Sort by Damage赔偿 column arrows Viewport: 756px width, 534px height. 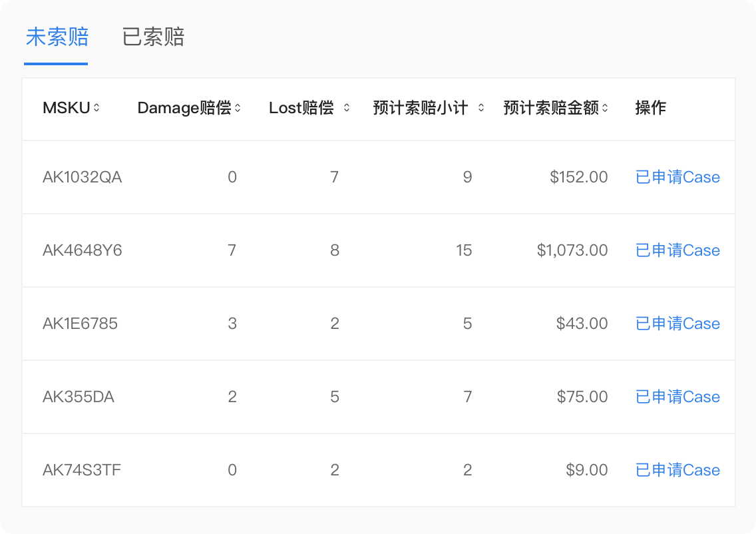238,108
